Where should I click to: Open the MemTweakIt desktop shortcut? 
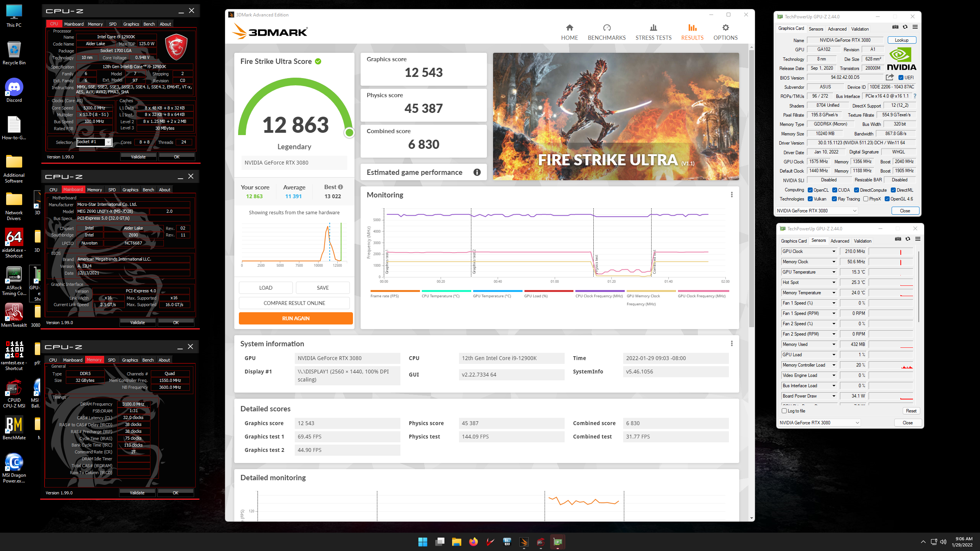pos(14,315)
